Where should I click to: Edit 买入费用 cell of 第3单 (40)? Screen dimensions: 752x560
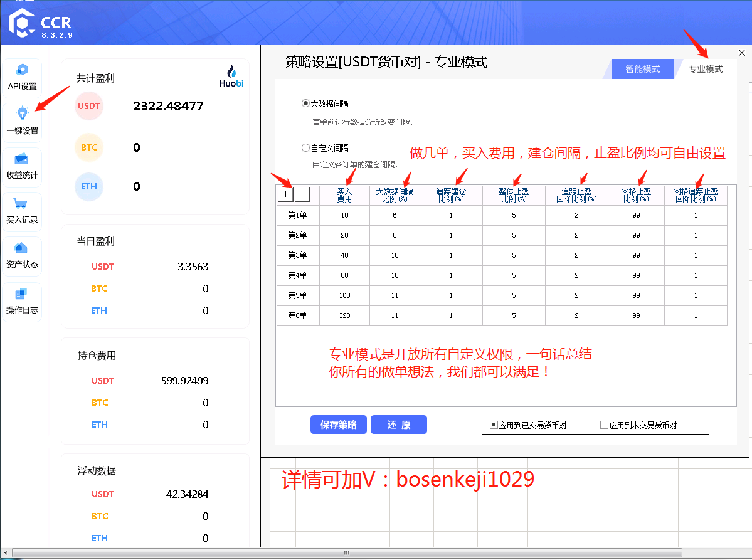coord(344,256)
